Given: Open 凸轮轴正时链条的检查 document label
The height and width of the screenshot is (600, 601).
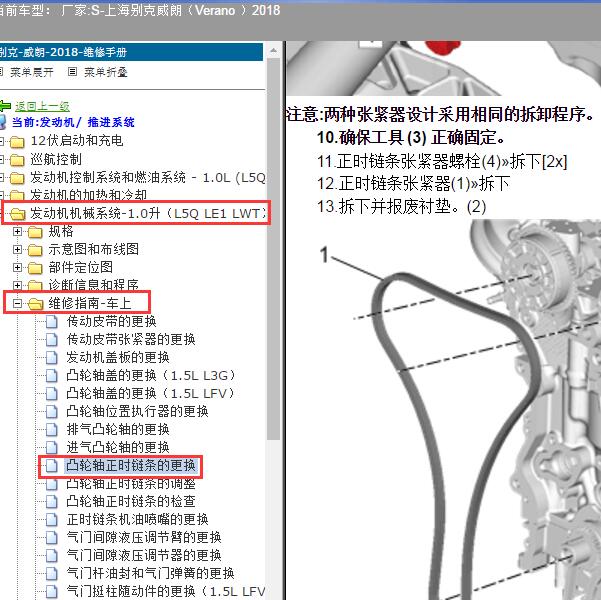Looking at the screenshot, I should pos(131,501).
